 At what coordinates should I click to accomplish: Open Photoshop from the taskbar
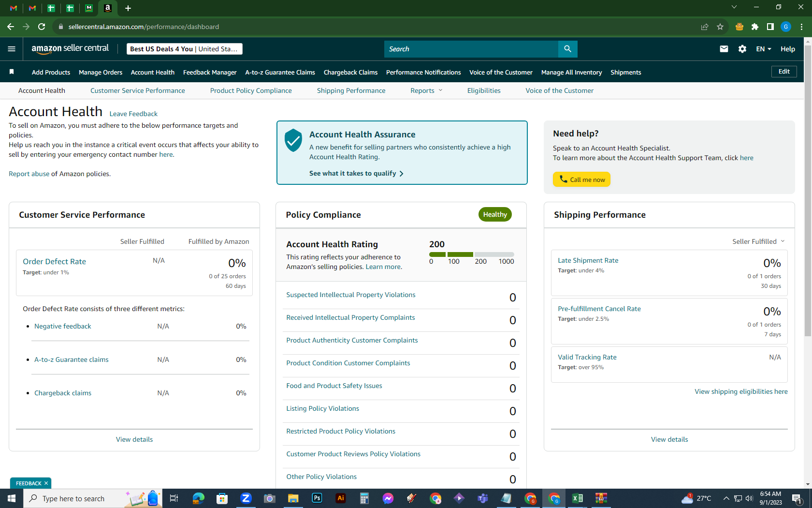tap(317, 498)
